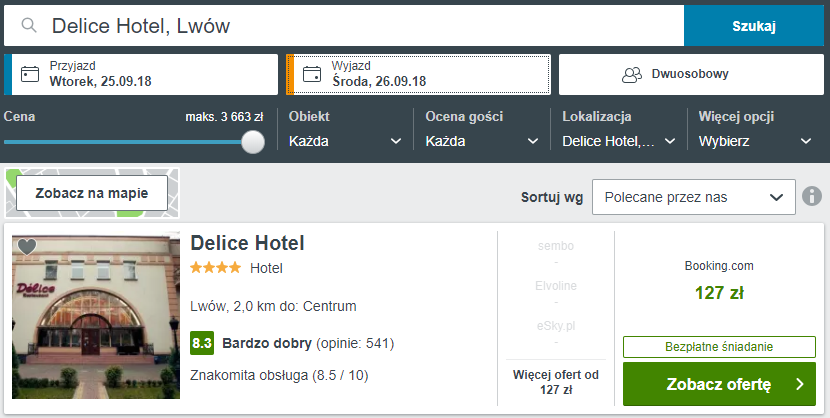Click the guests people icon
This screenshot has height=418, width=830.
631,75
